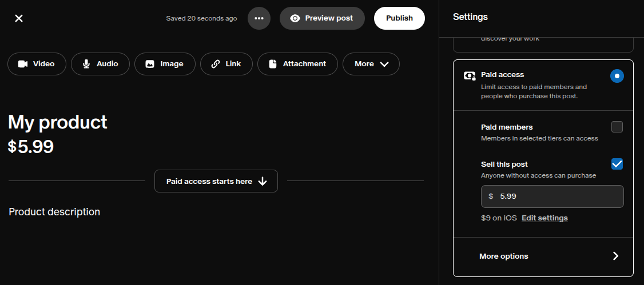The image size is (644, 285).
Task: Preview the post
Action: [321, 18]
